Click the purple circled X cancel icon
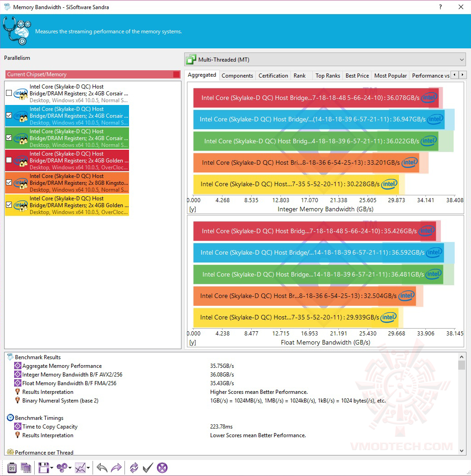Screen dimensions: 471x476 [x=162, y=468]
